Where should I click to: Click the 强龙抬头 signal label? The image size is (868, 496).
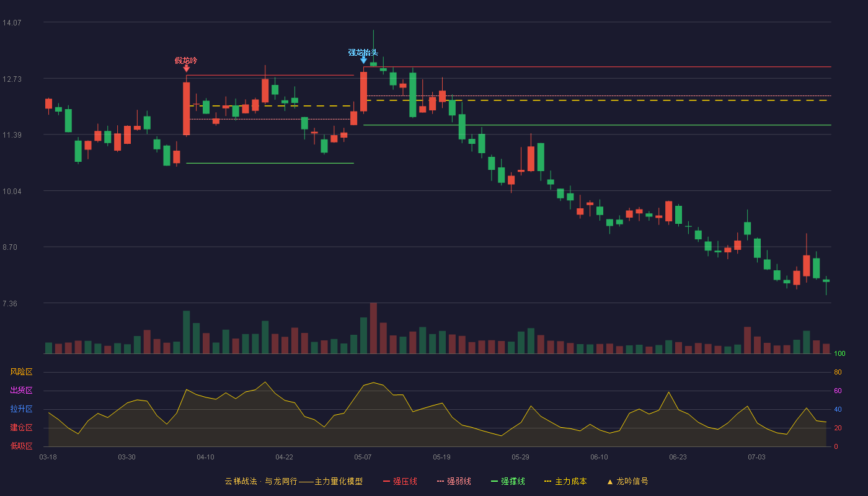tap(363, 52)
